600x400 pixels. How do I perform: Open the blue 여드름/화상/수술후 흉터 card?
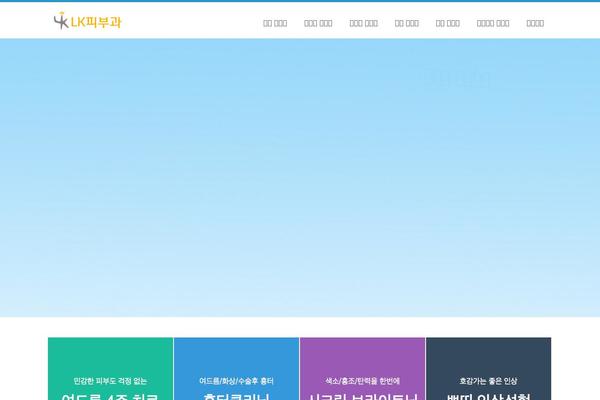point(236,369)
